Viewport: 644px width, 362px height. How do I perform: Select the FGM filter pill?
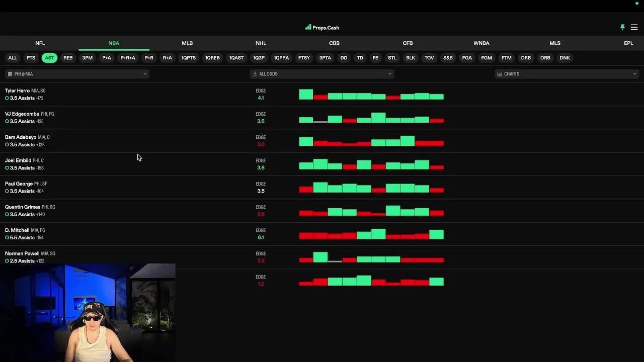tap(487, 58)
